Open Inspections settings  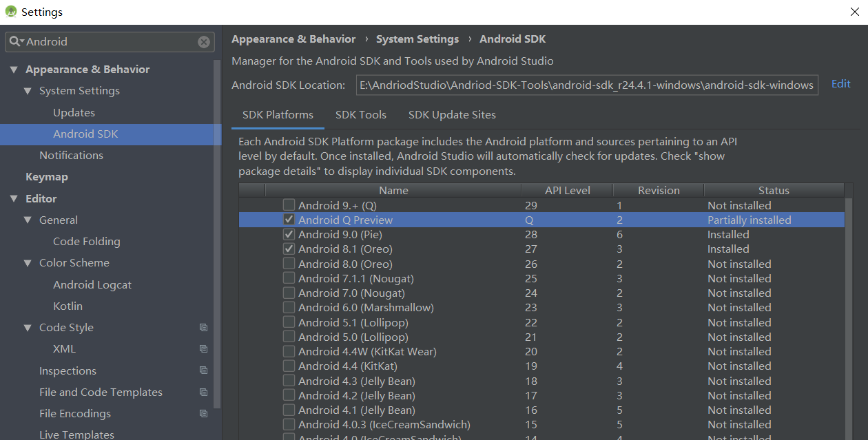point(68,371)
